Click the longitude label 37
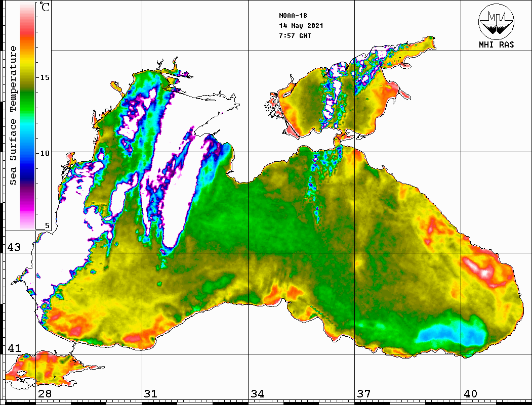The image size is (532, 405). pos(364,393)
